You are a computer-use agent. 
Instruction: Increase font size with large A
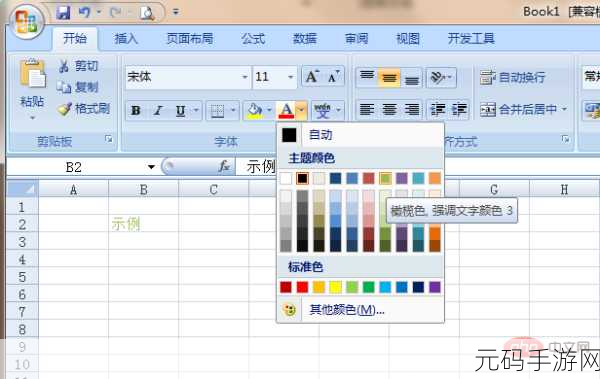tap(312, 77)
